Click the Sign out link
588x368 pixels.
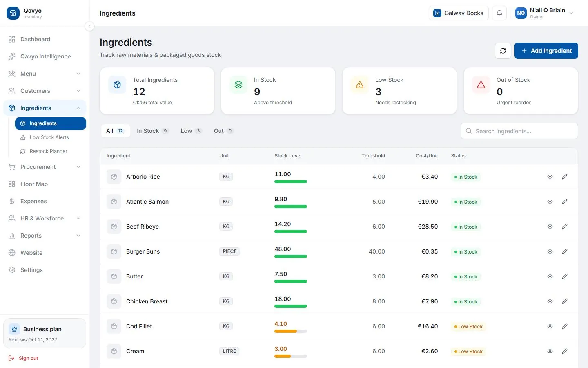point(24,358)
